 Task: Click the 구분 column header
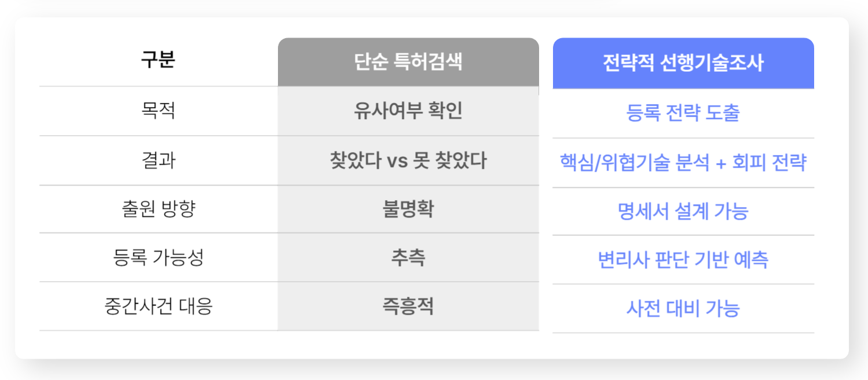(x=158, y=61)
